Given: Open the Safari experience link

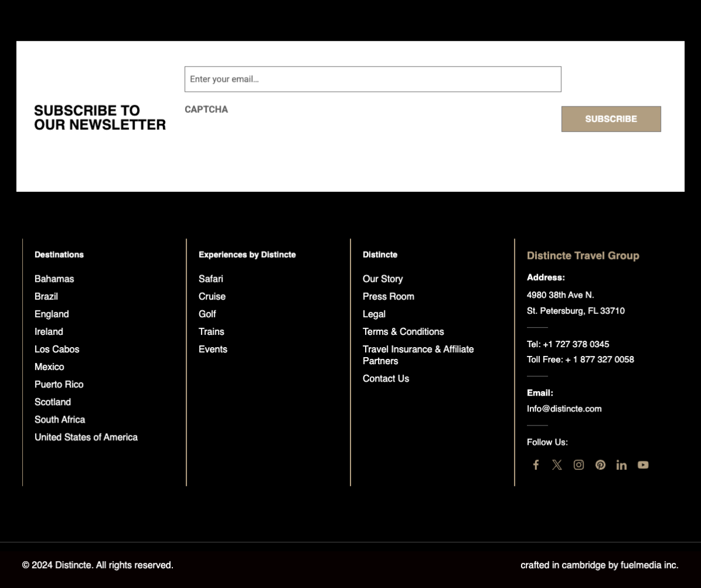Looking at the screenshot, I should 211,279.
